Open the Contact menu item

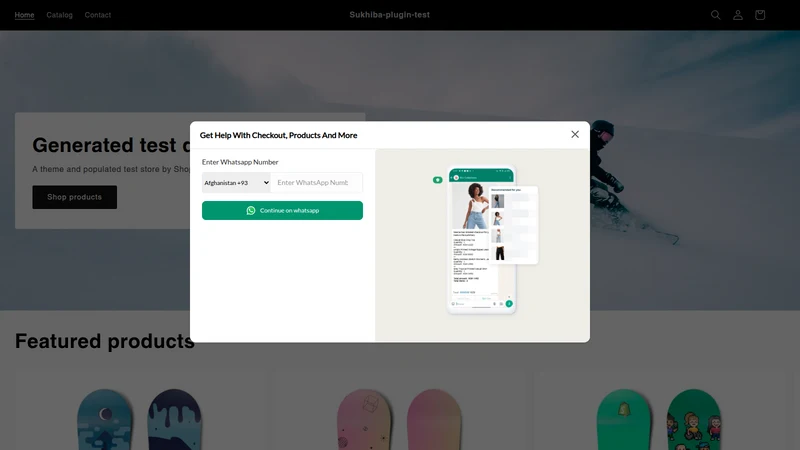(97, 15)
